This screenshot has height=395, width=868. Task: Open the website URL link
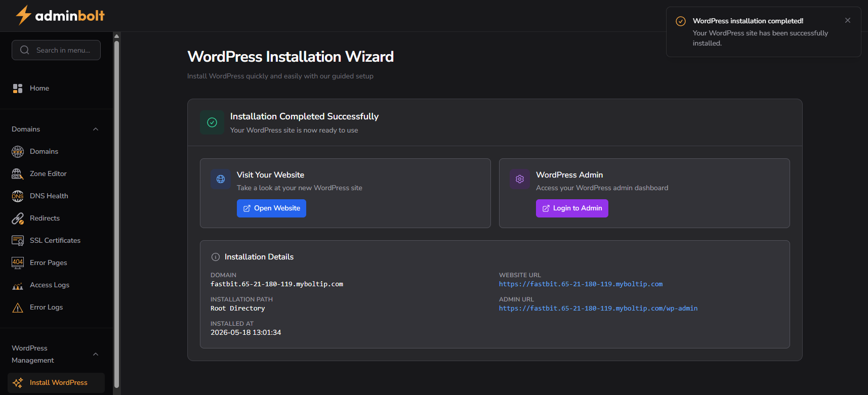pos(581,284)
